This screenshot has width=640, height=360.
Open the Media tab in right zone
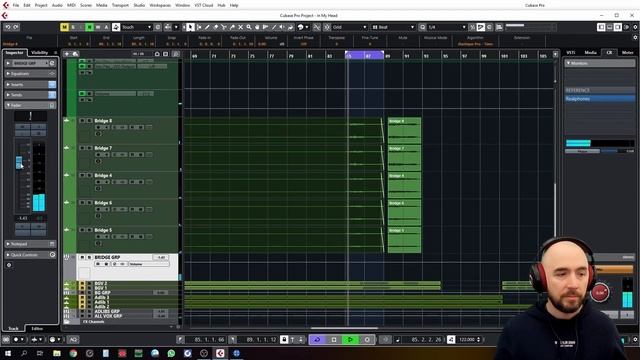tap(590, 53)
